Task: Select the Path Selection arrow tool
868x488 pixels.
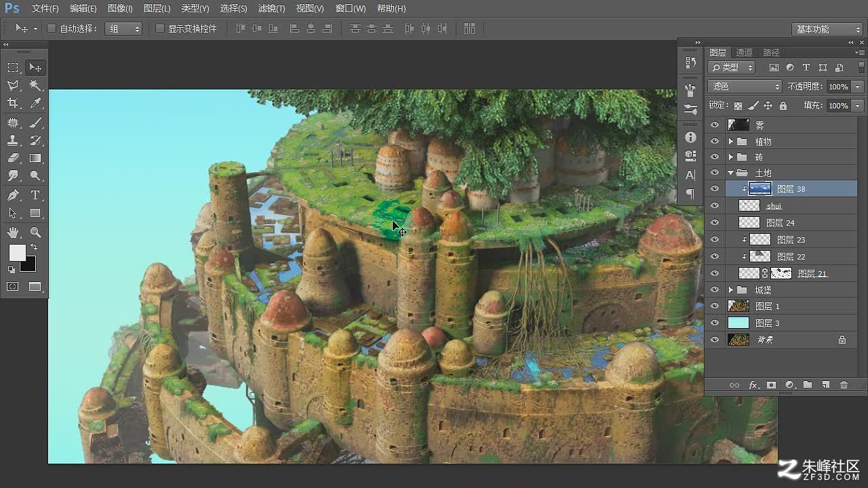Action: [x=13, y=213]
